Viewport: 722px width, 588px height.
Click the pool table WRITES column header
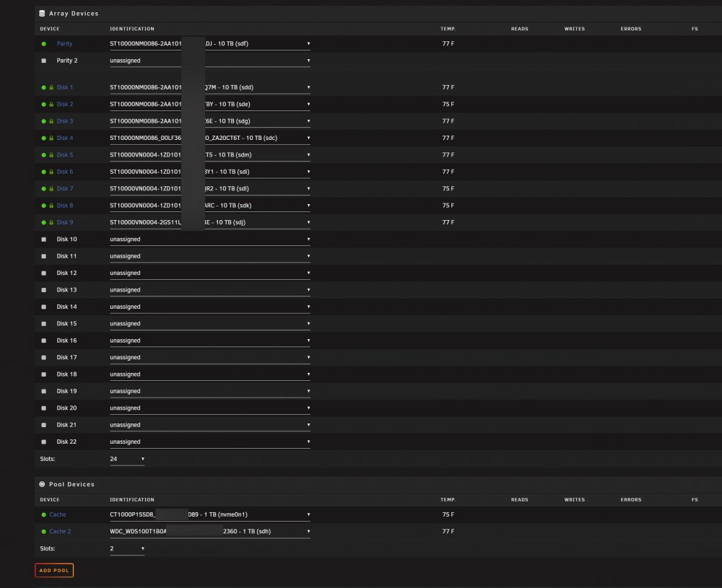[x=575, y=500]
